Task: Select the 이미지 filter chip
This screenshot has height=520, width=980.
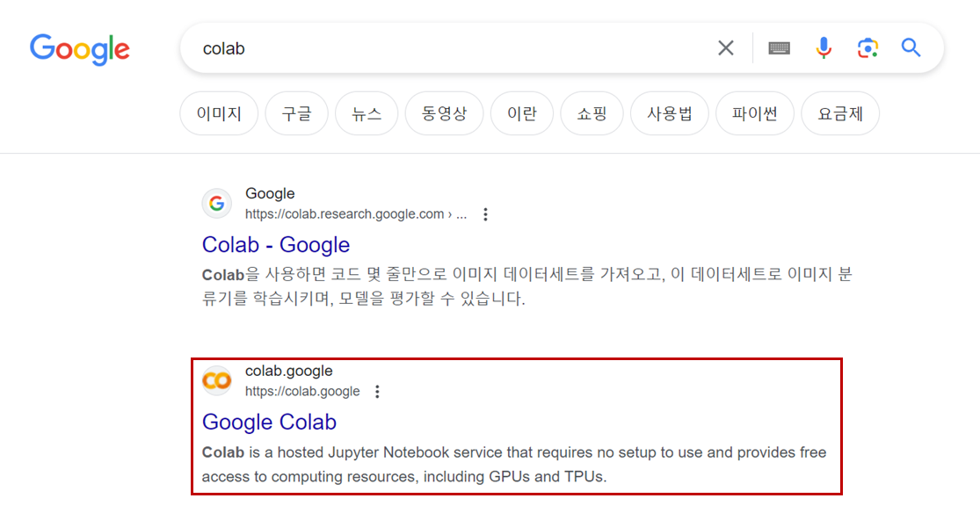Action: point(219,113)
